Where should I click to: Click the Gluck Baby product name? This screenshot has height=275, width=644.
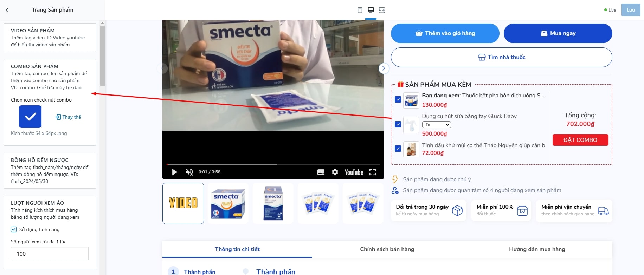[x=469, y=116]
